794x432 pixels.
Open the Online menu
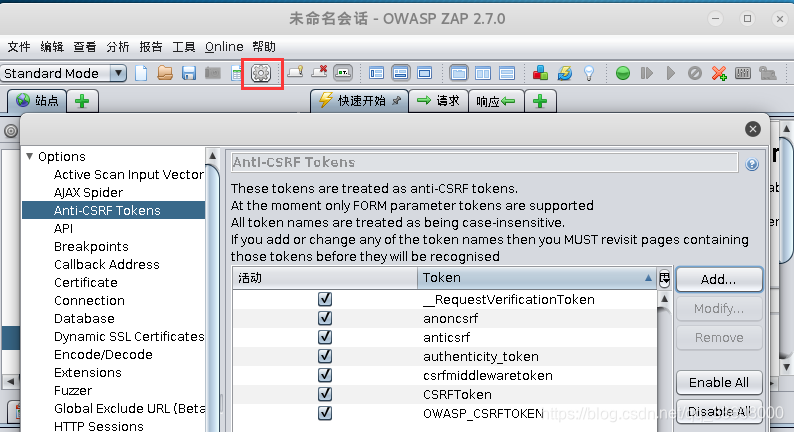point(224,47)
